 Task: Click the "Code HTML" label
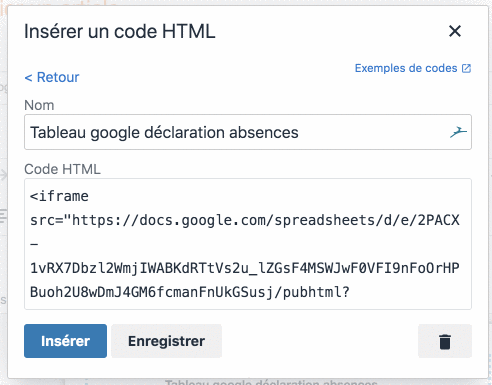coord(62,169)
